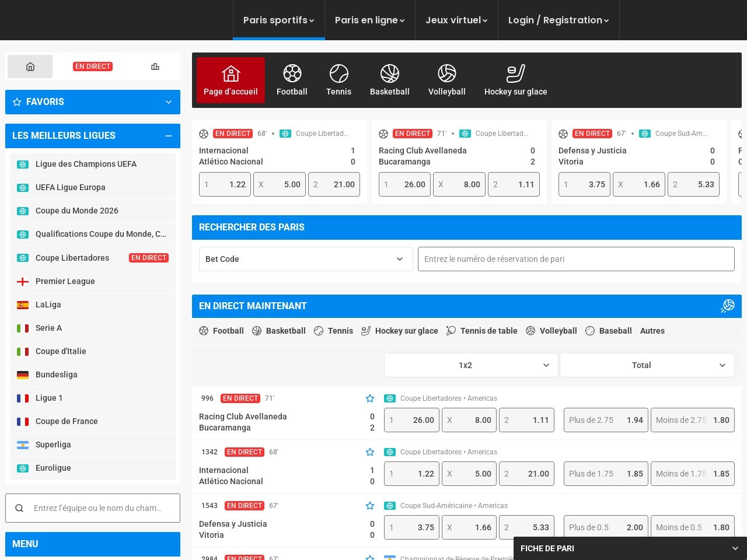Bet 21.00 on Atlético Nacional in live list
This screenshot has width=747, height=560.
(526, 474)
